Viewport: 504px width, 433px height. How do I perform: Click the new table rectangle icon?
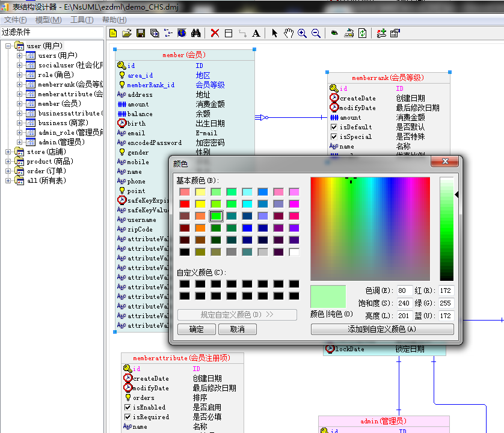point(229,33)
